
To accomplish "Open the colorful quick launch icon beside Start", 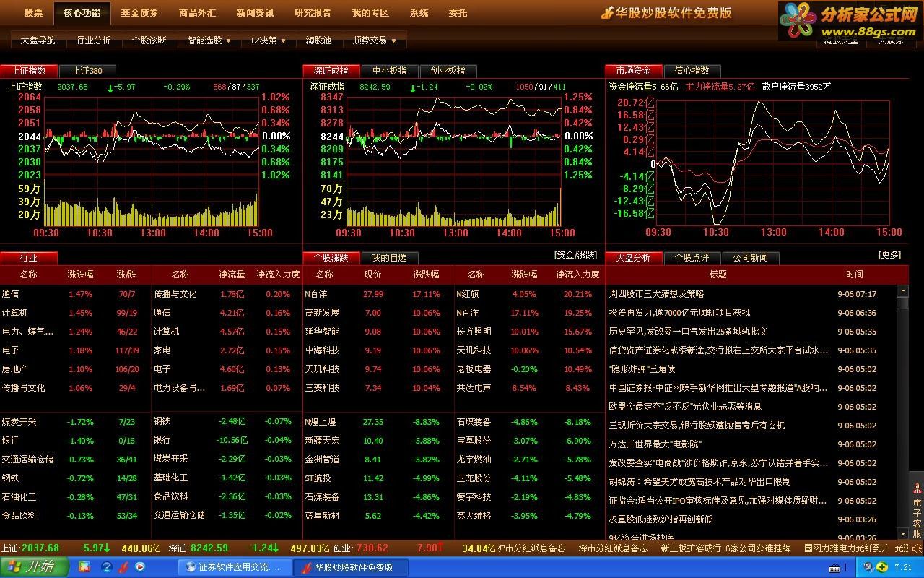I will coord(84,567).
